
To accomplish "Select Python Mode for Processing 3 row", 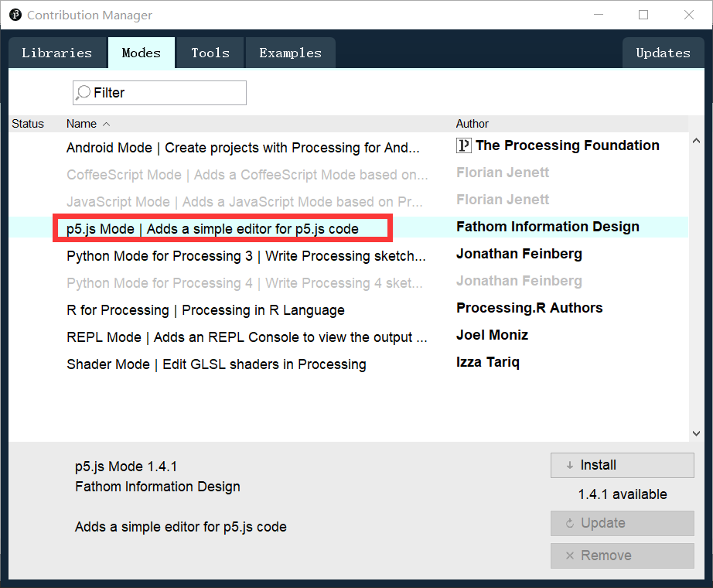I will pos(246,256).
